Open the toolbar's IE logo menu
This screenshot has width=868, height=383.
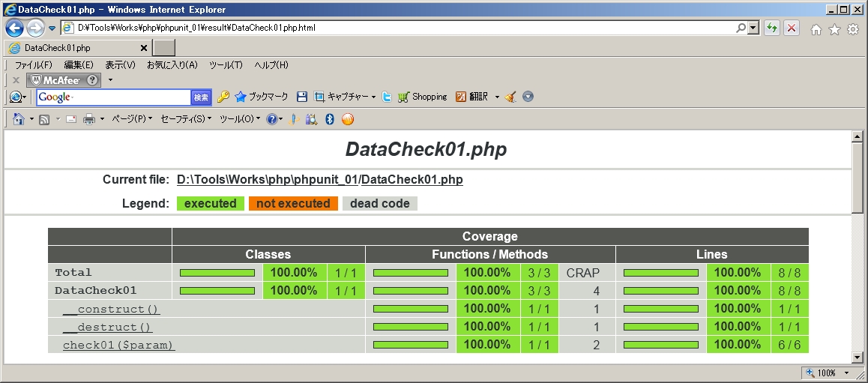18,97
